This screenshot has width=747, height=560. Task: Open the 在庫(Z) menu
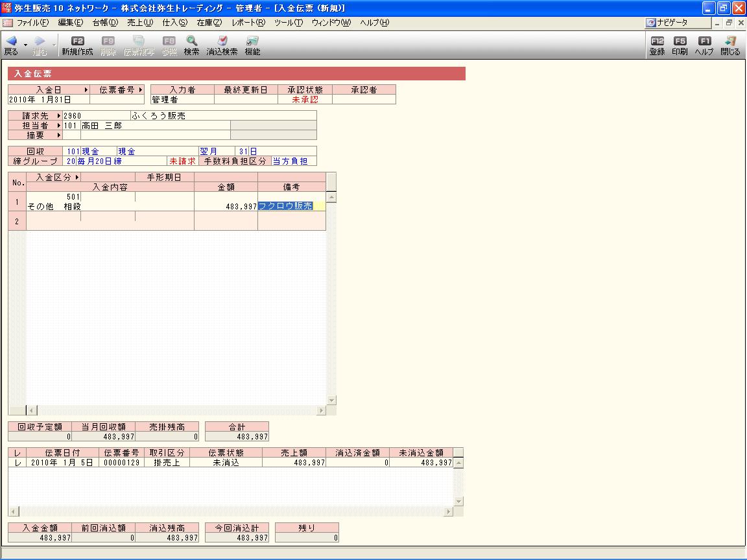[209, 23]
